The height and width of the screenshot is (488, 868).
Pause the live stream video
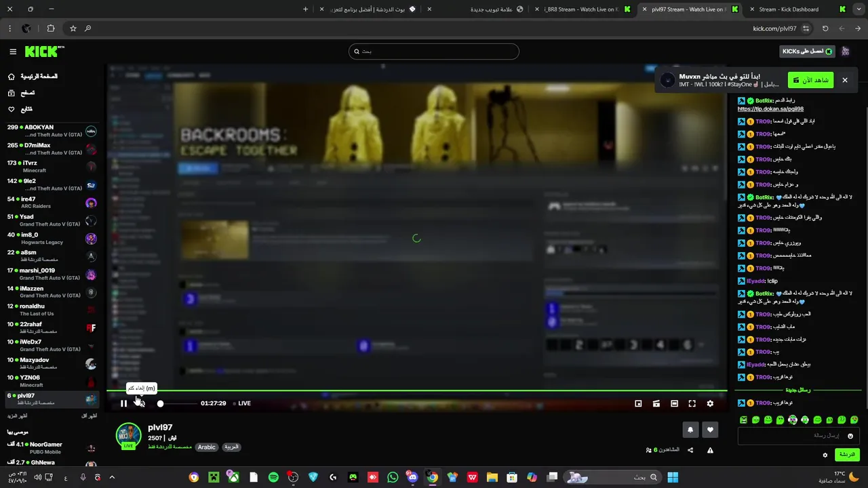(123, 403)
